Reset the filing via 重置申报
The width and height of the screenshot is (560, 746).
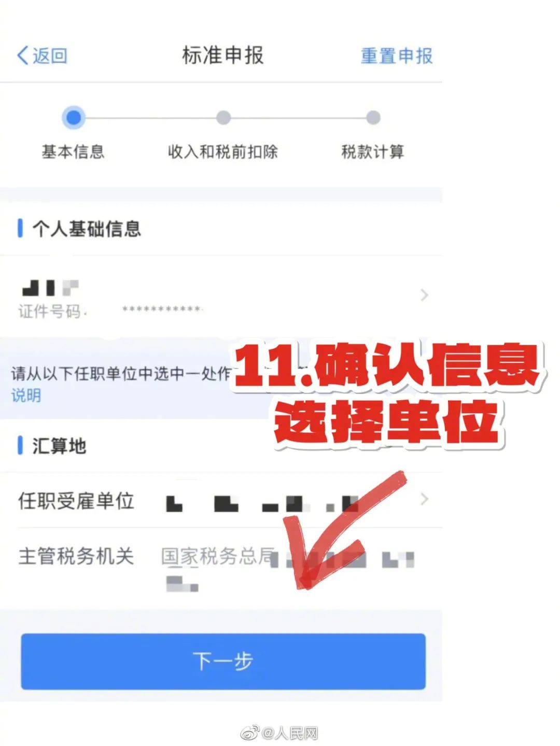[x=397, y=55]
